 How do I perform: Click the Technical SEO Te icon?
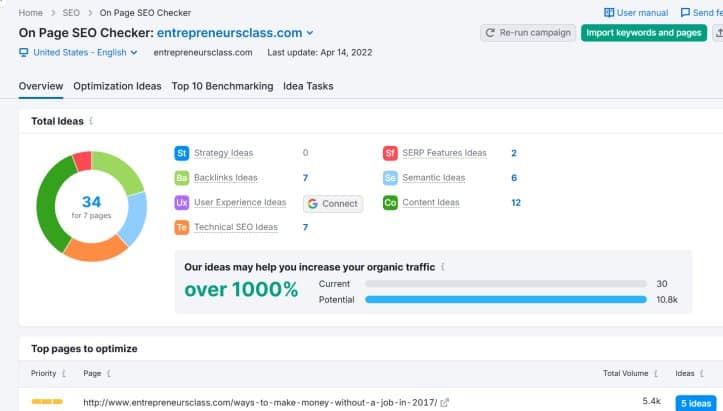pyautogui.click(x=182, y=227)
